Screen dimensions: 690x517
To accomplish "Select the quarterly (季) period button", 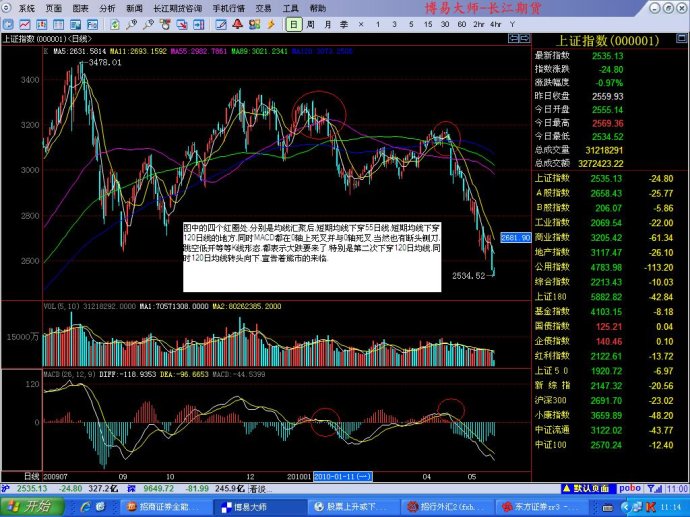I will pyautogui.click(x=344, y=24).
